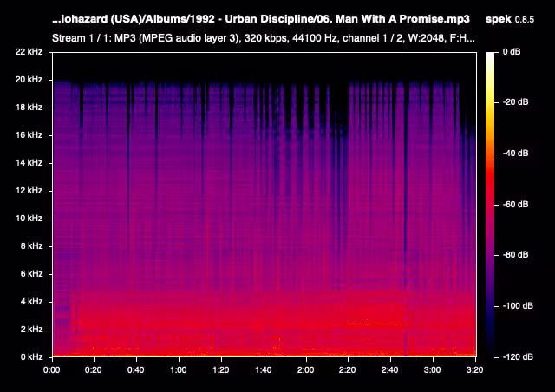Click the 3:20 time axis label

(474, 370)
